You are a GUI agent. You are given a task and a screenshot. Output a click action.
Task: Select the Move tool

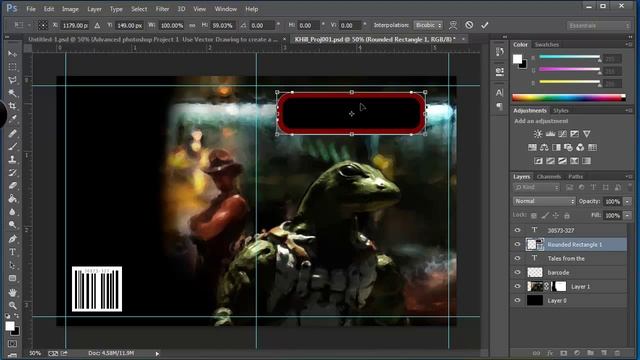12,53
